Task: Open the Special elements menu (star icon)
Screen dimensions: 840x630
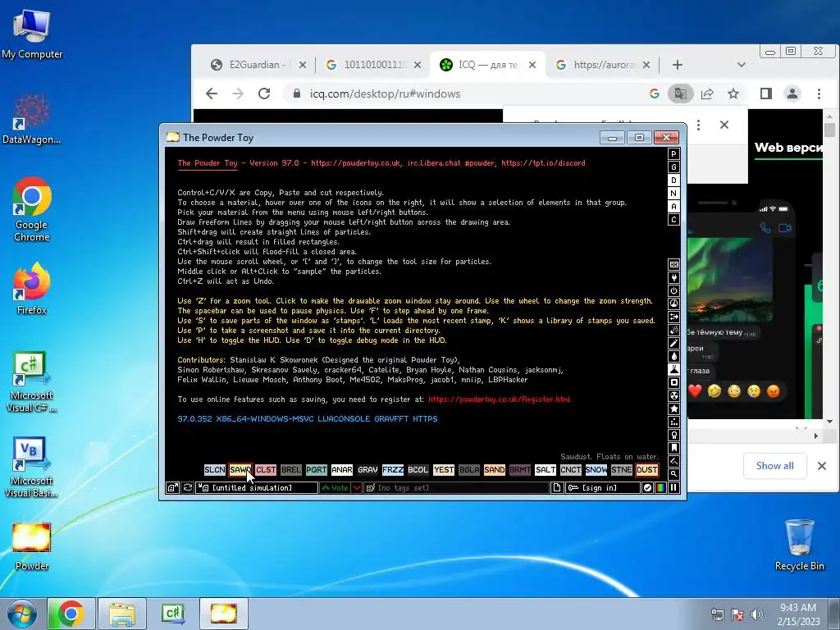Action: (674, 409)
